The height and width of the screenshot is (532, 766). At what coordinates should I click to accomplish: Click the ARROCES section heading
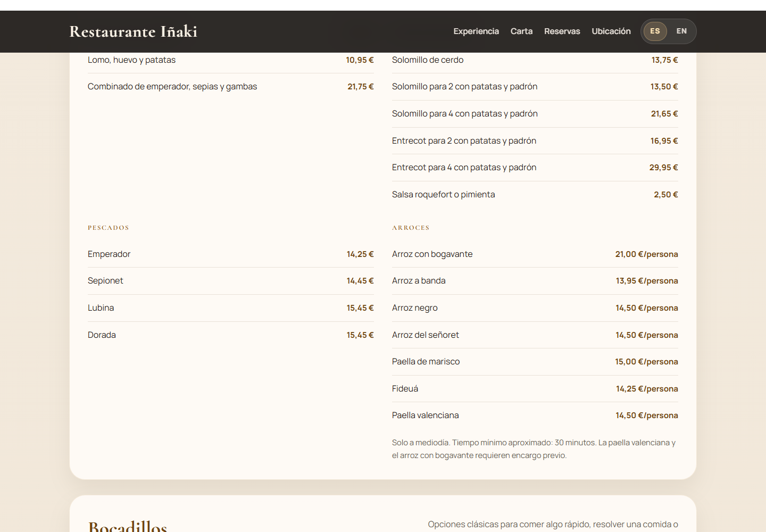(411, 228)
